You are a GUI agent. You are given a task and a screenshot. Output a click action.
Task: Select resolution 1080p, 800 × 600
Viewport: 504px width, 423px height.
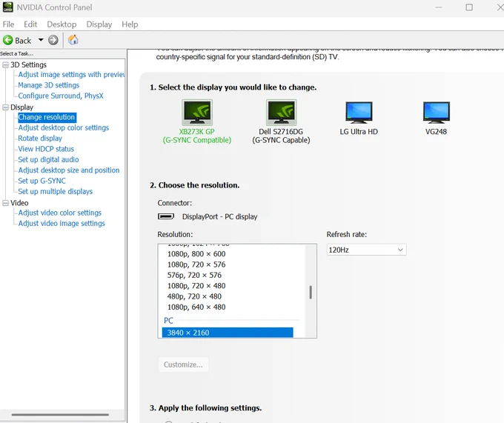click(x=196, y=254)
